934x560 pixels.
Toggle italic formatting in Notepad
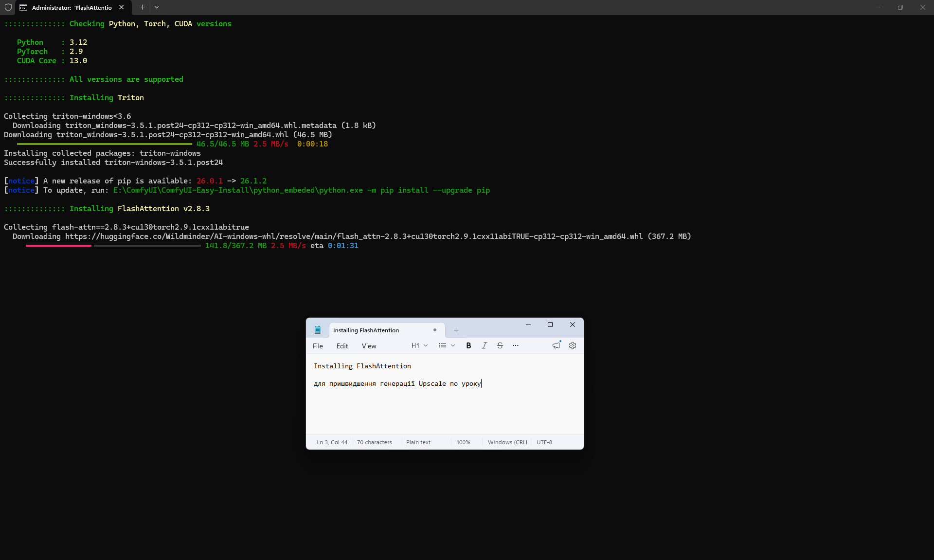(x=484, y=345)
